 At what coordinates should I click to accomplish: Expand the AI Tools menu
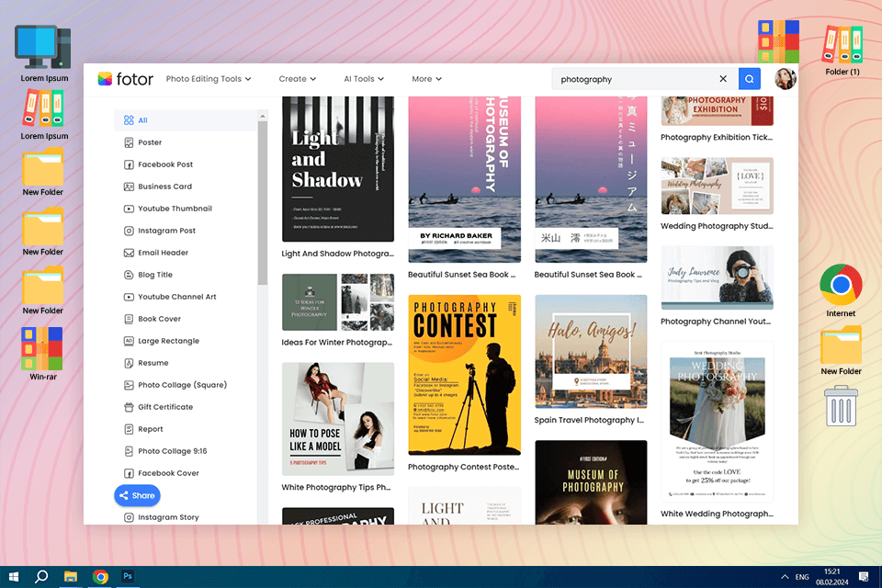pyautogui.click(x=364, y=79)
